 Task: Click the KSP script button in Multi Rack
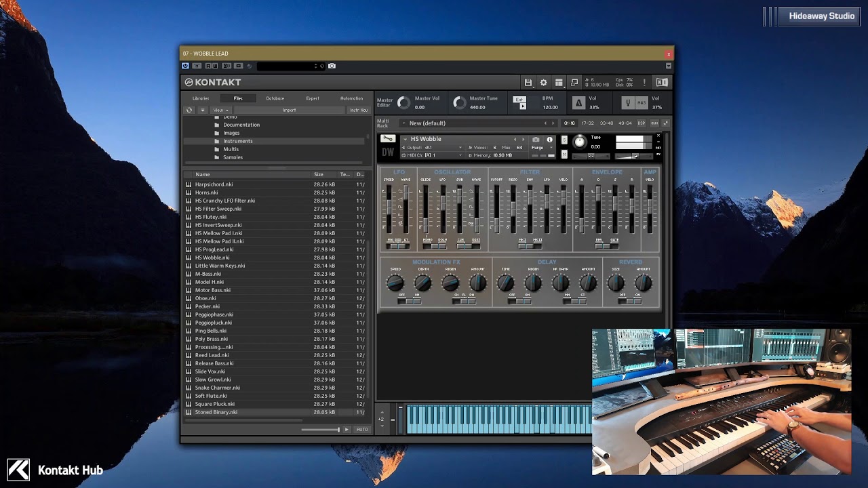point(642,123)
